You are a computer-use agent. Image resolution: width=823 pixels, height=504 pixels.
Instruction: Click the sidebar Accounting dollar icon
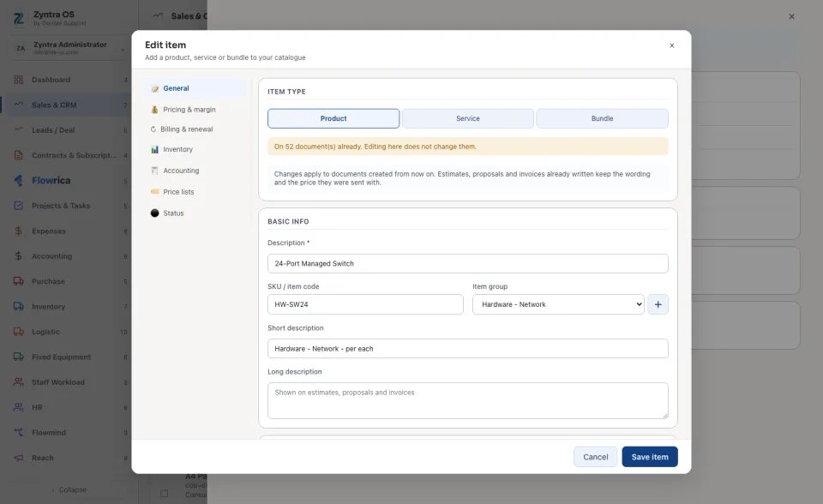pos(18,256)
